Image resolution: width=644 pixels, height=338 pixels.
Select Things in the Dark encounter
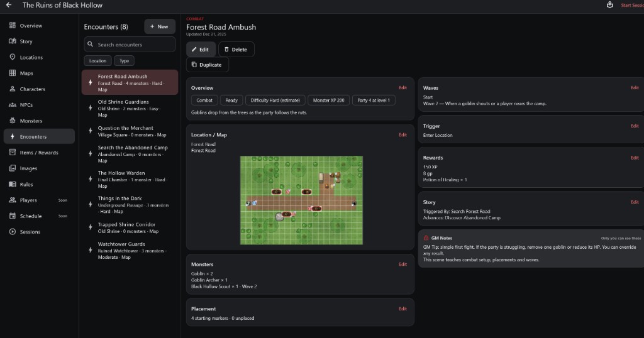pos(130,204)
